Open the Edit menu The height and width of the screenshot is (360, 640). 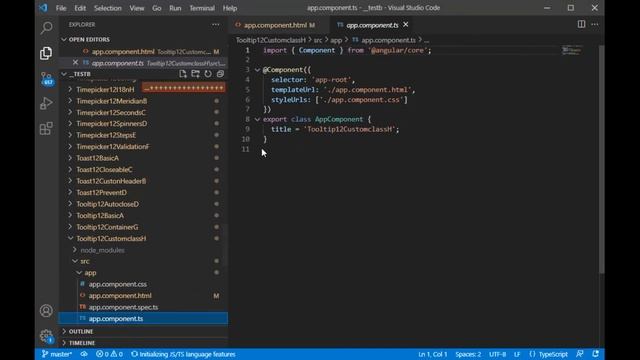coord(80,8)
